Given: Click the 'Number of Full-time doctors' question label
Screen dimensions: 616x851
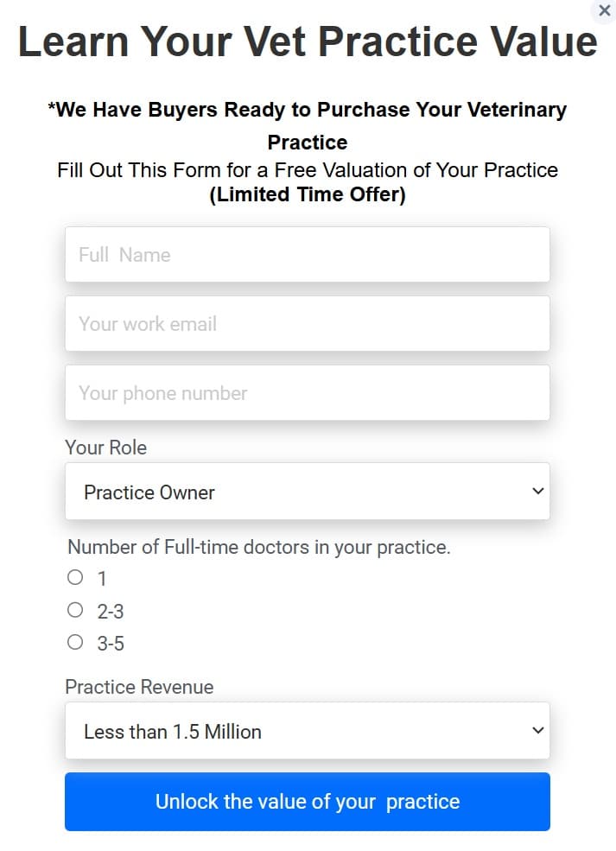Looking at the screenshot, I should 259,547.
